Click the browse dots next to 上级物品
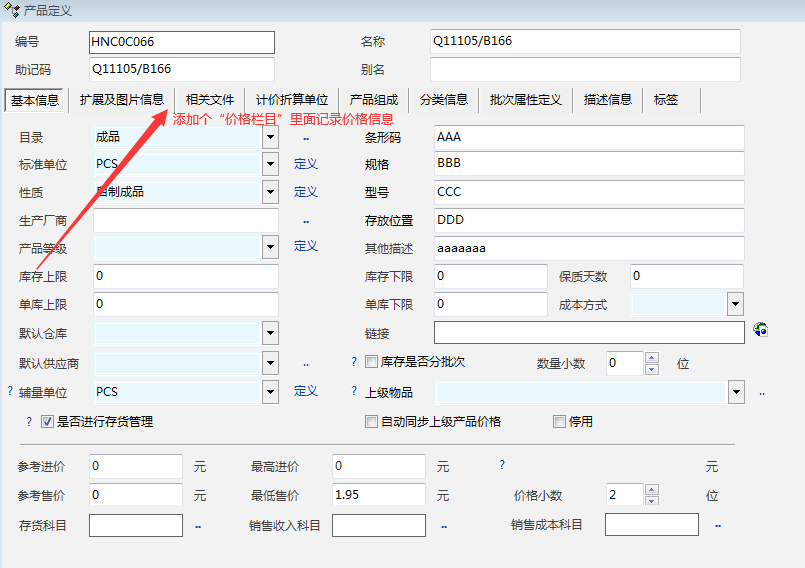805x568 pixels. pyautogui.click(x=762, y=393)
